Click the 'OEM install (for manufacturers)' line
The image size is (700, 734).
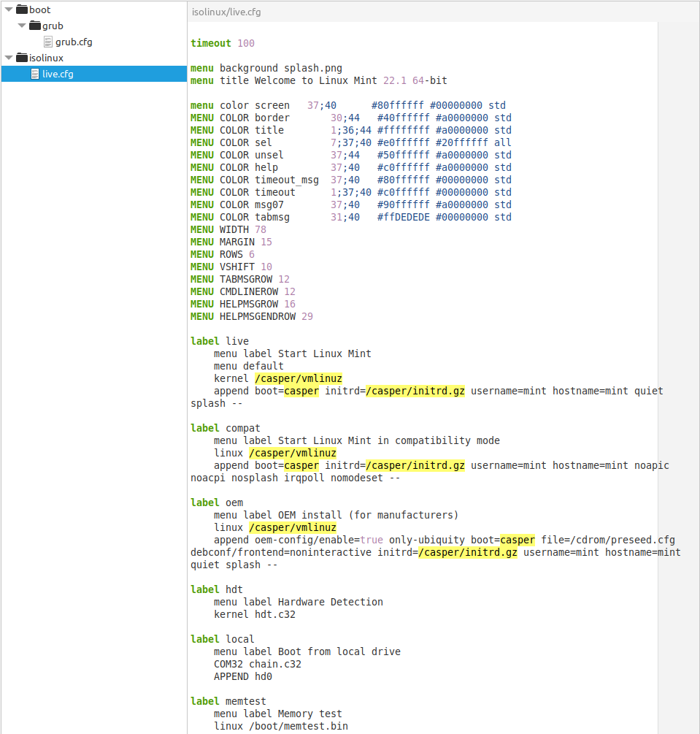[336, 515]
